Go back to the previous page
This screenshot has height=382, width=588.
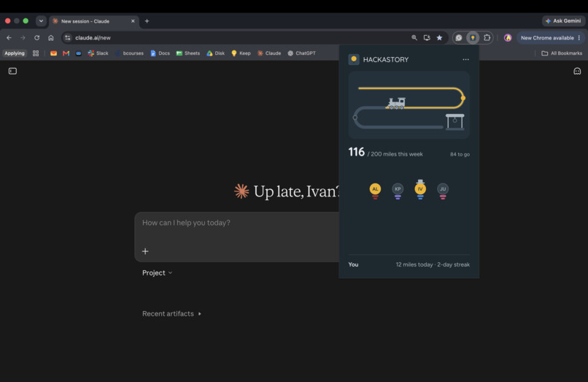click(9, 37)
